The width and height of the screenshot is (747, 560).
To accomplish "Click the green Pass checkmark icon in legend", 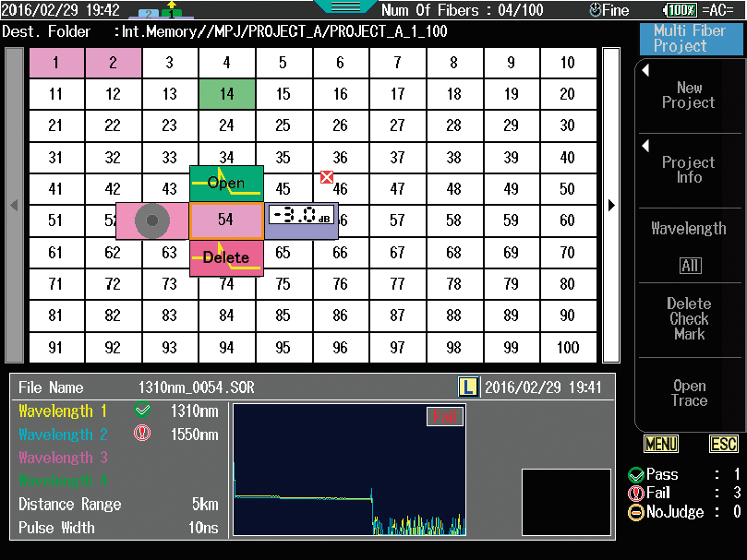I will click(x=635, y=475).
